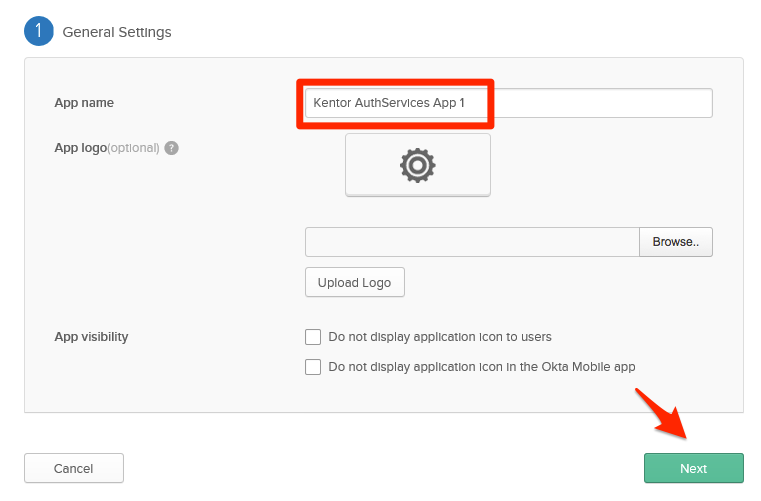The width and height of the screenshot is (761, 501).
Task: Click the App name label
Action: click(84, 103)
